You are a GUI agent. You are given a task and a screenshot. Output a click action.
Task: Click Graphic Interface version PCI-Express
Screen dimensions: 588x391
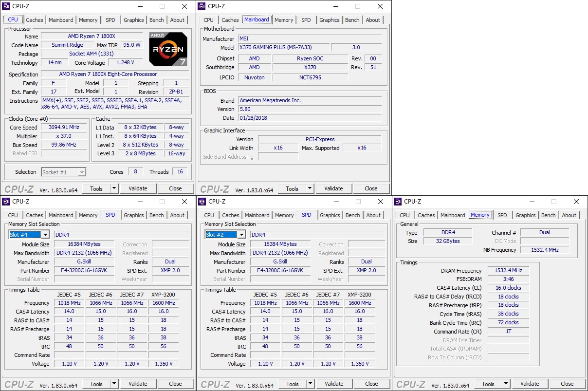point(320,139)
